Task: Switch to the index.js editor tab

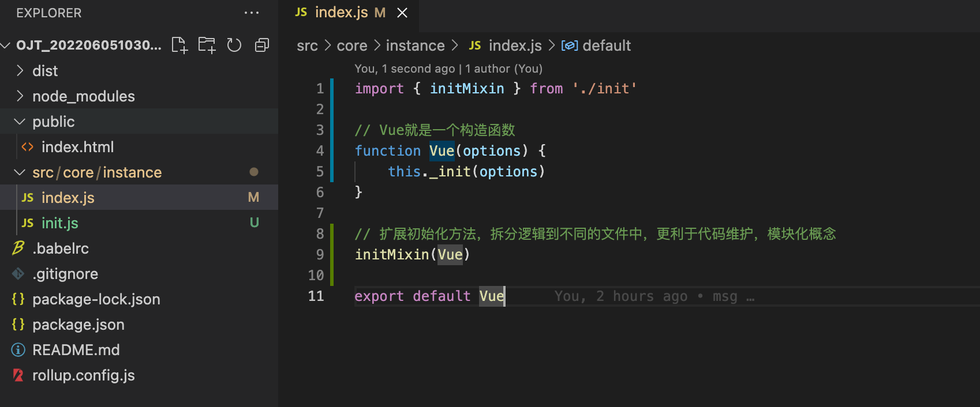Action: [x=349, y=13]
